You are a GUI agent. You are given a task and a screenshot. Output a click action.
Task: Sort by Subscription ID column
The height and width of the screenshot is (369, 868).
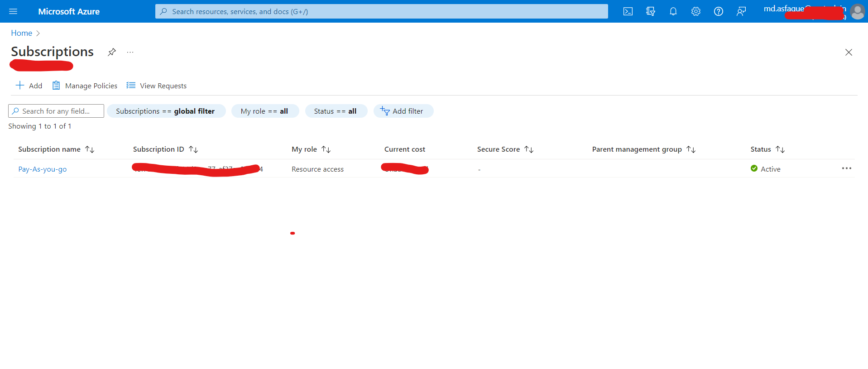166,149
